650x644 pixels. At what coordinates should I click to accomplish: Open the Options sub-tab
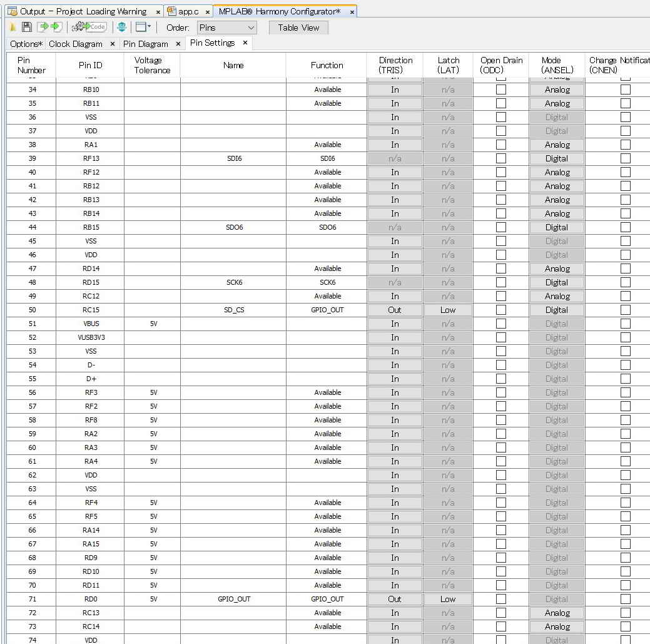(26, 44)
